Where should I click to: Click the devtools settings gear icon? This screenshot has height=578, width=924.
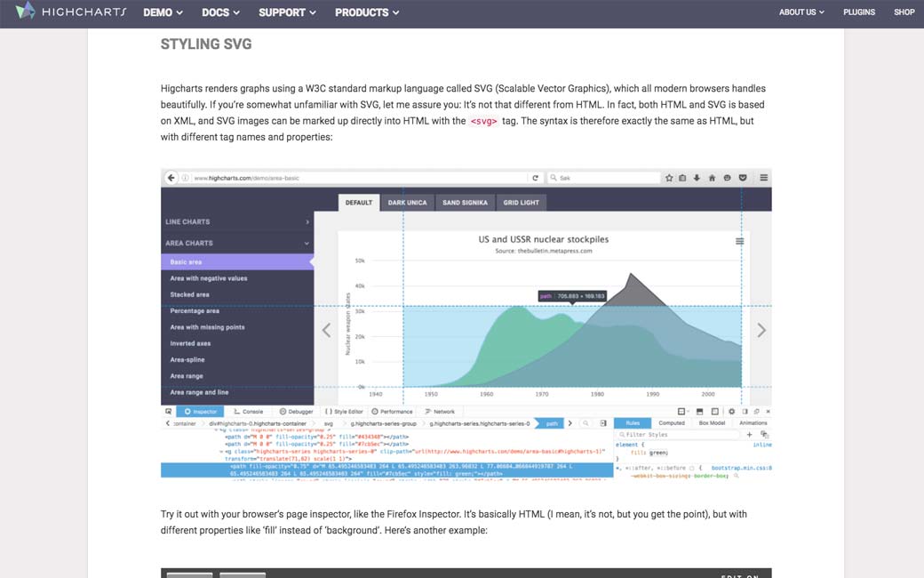pos(731,412)
